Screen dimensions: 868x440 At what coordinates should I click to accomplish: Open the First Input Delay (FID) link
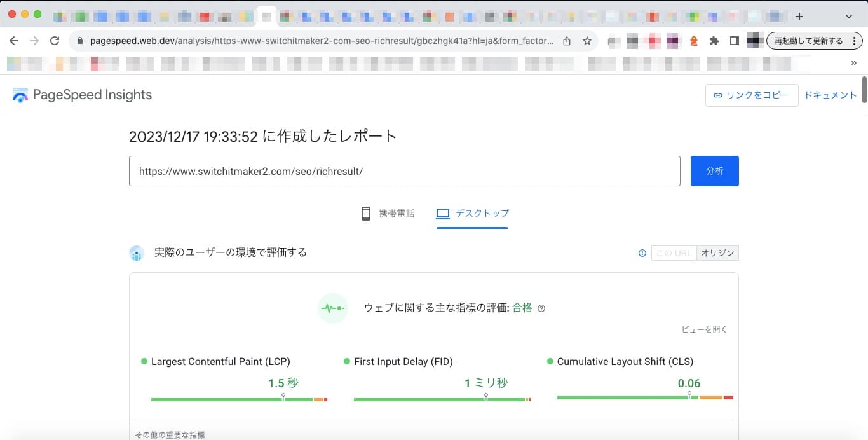click(x=403, y=361)
